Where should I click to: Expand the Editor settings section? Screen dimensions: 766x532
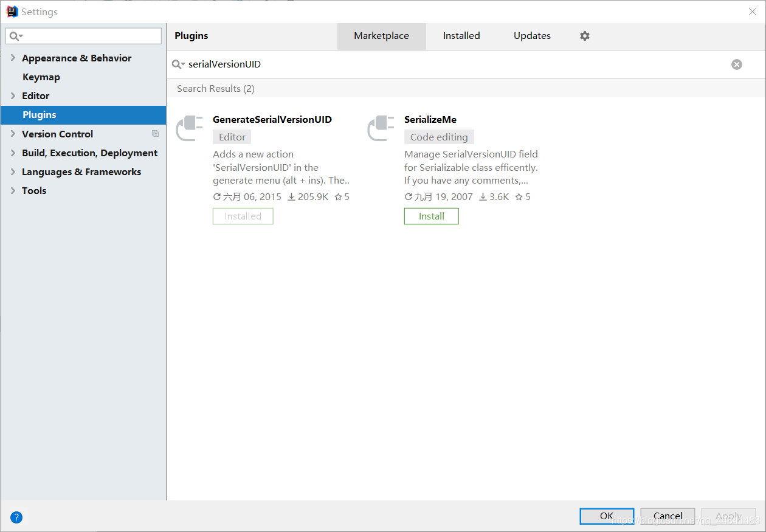point(13,95)
